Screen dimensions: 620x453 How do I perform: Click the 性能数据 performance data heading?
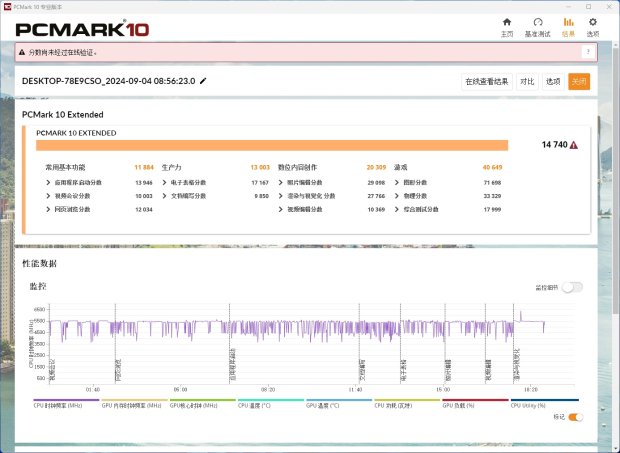[x=39, y=264]
